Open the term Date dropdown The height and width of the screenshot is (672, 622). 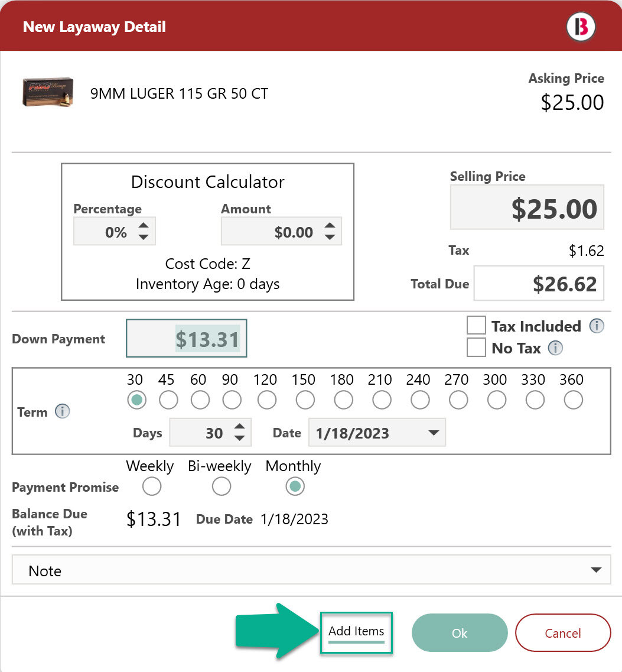pos(434,433)
